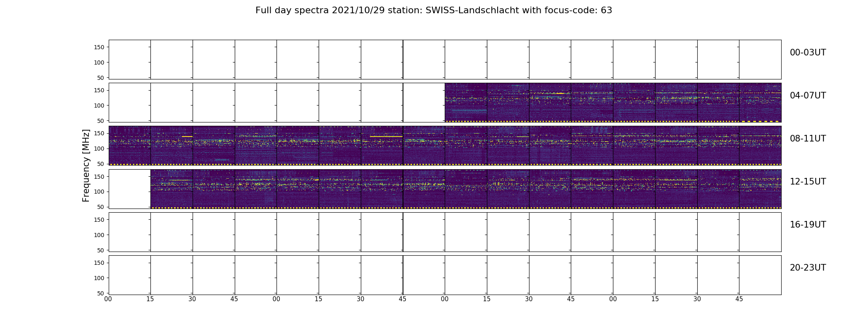Viewport: 868px width, 331px height.
Task: Click the 100 tick of the 16-19UT row
Action: coord(99,235)
